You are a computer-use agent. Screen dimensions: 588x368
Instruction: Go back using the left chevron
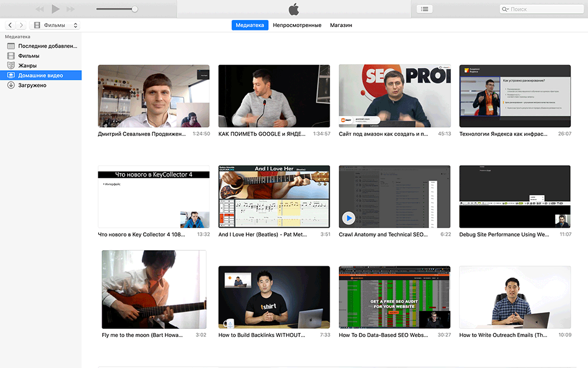pyautogui.click(x=10, y=25)
